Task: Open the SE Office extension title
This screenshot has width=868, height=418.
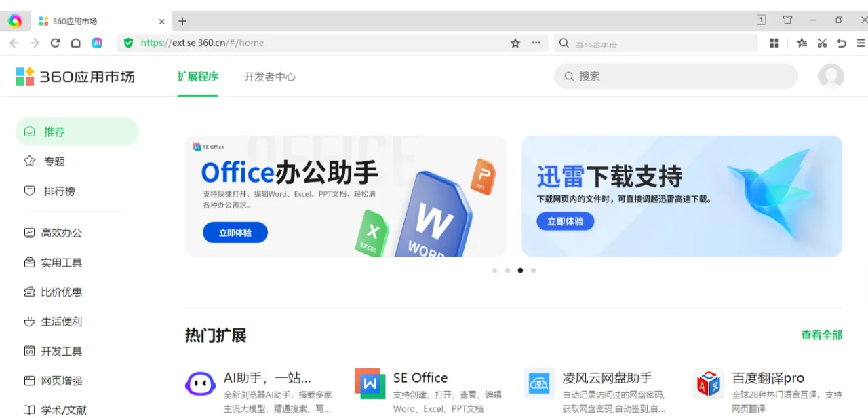Action: pyautogui.click(x=420, y=378)
